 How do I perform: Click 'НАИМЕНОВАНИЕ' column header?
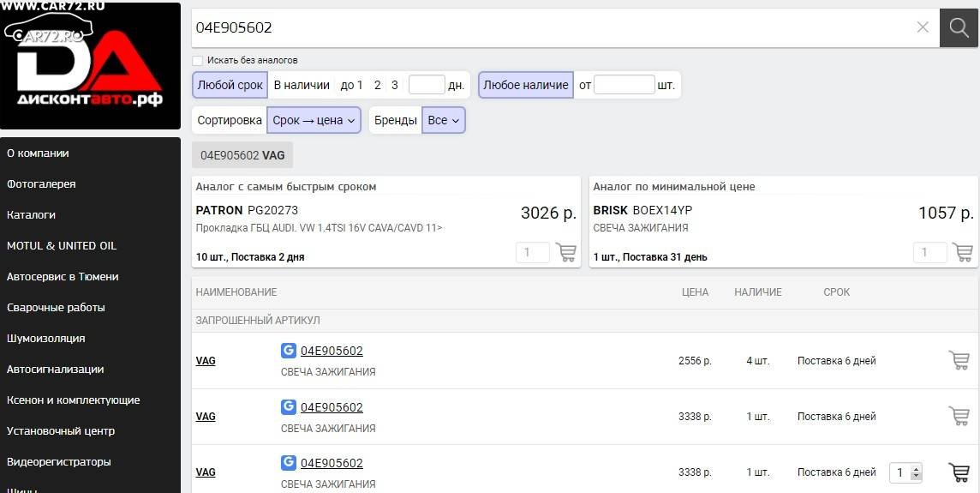pos(236,292)
